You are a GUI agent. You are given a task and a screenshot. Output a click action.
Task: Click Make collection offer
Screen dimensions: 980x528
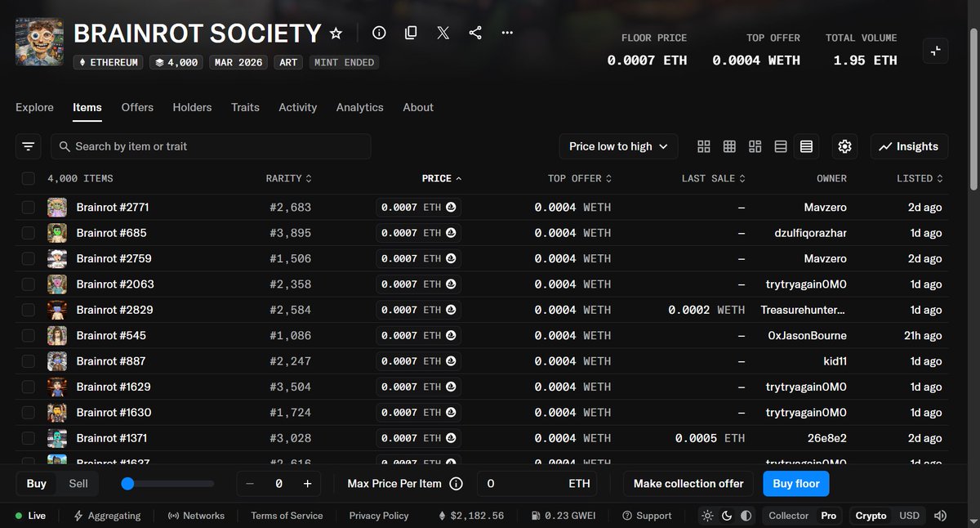pos(688,483)
